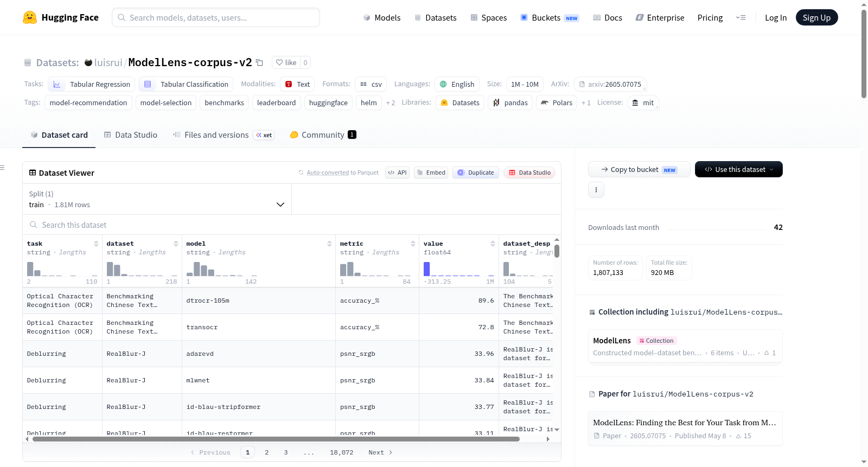Go to Datasets in the top navigation

click(436, 17)
